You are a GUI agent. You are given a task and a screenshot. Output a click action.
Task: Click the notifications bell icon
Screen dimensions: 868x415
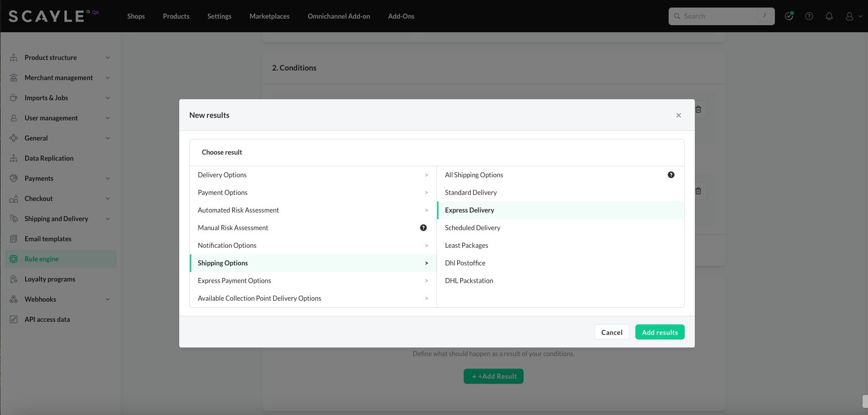829,16
